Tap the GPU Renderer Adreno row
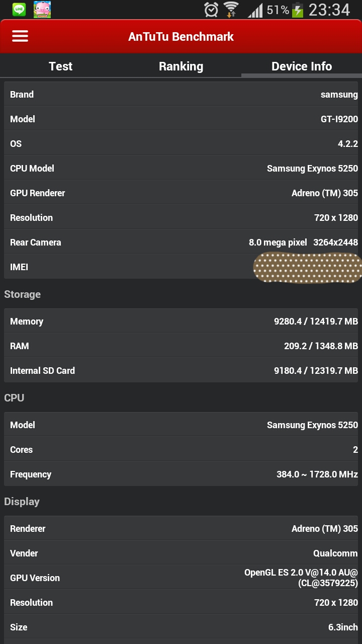The image size is (362, 644). point(181,193)
